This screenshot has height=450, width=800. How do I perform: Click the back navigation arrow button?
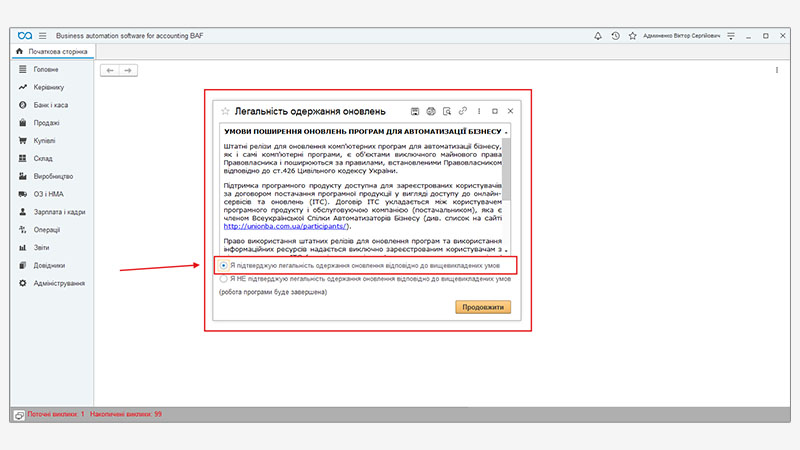111,70
